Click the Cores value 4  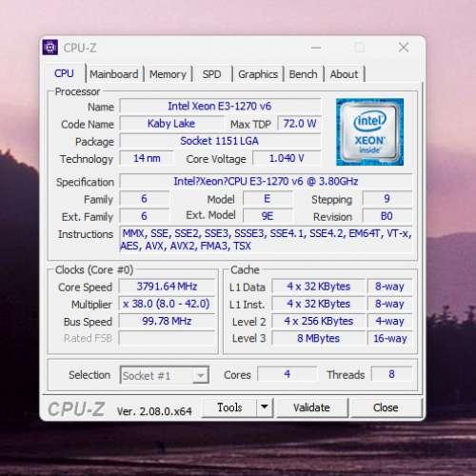pos(287,374)
